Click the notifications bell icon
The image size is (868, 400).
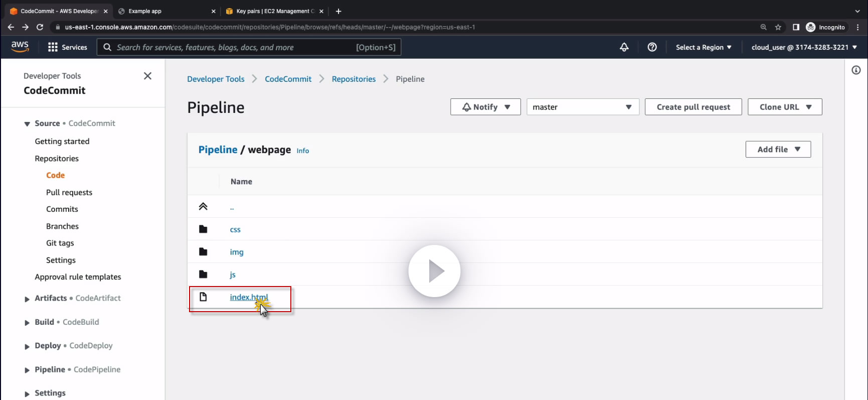pos(624,47)
